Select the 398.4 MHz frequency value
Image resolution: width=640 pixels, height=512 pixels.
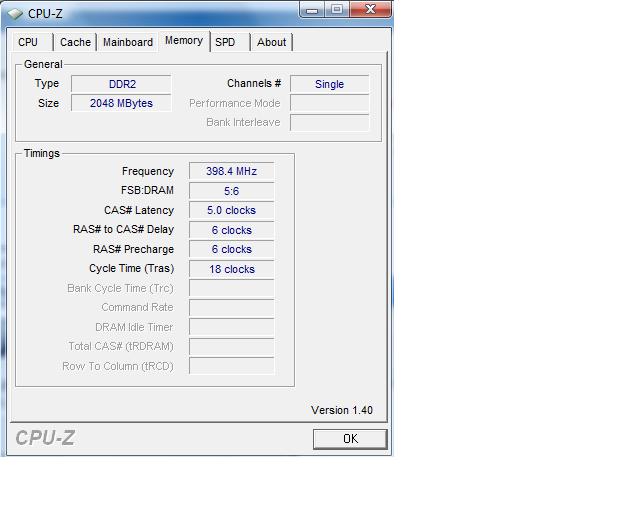coord(231,171)
